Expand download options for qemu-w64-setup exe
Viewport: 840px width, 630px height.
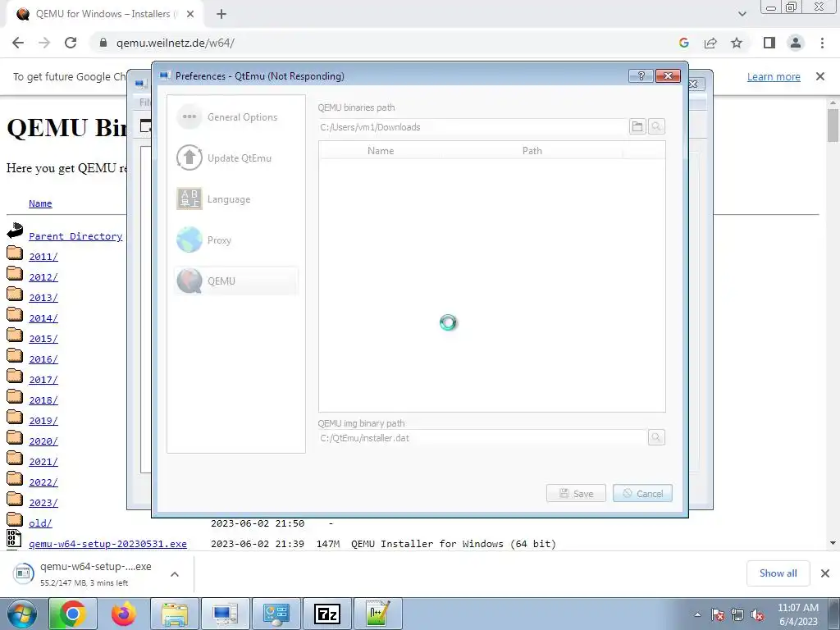click(174, 573)
